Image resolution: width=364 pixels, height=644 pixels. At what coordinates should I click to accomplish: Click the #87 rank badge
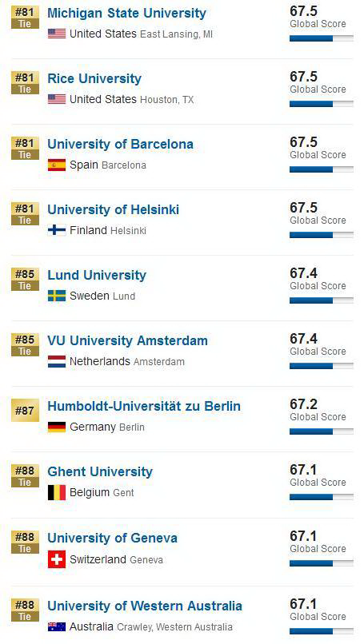tap(25, 411)
